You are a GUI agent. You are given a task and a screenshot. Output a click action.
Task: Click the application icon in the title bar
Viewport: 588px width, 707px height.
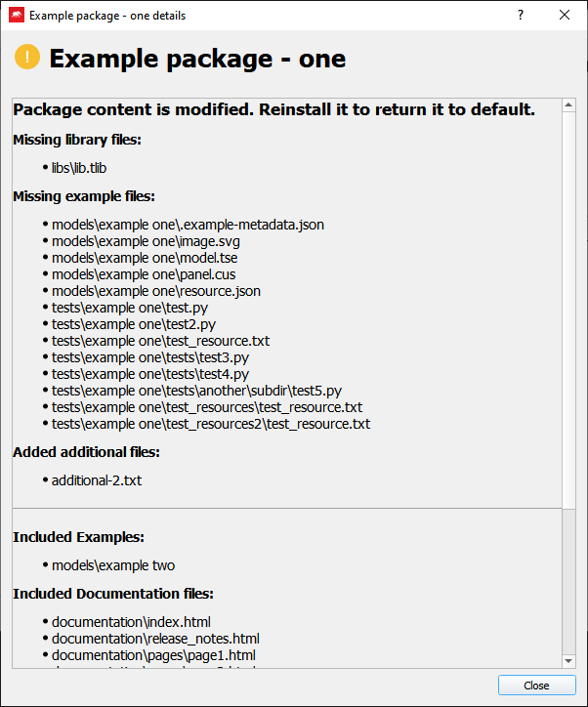(x=17, y=16)
